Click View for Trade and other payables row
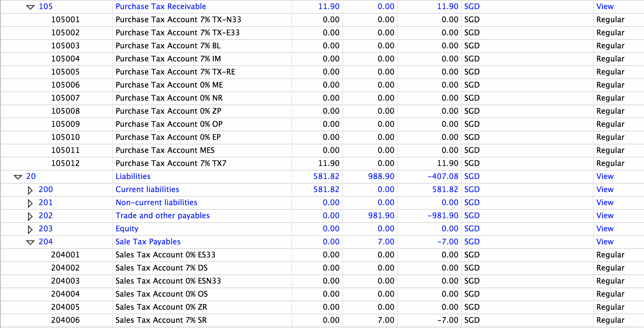644x328 pixels. pos(605,216)
